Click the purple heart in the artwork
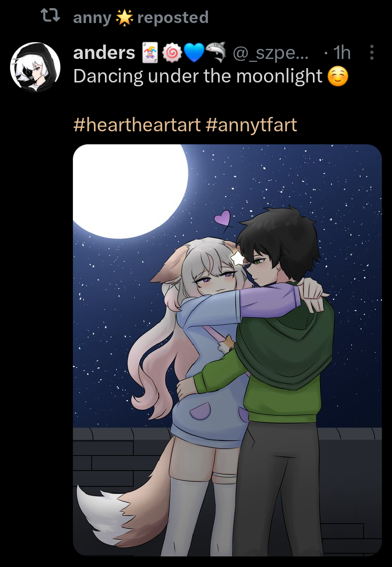The height and width of the screenshot is (567, 392). [222, 218]
